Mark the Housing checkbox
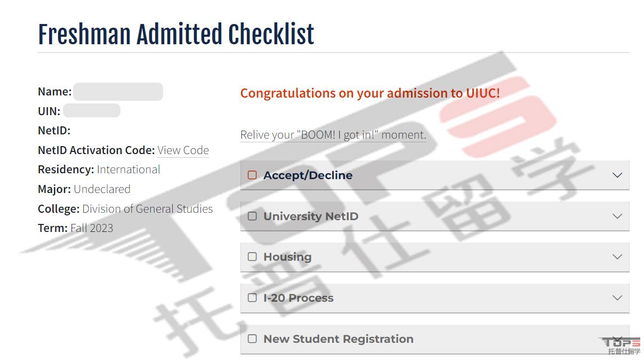The width and height of the screenshot is (644, 362). pyautogui.click(x=252, y=256)
